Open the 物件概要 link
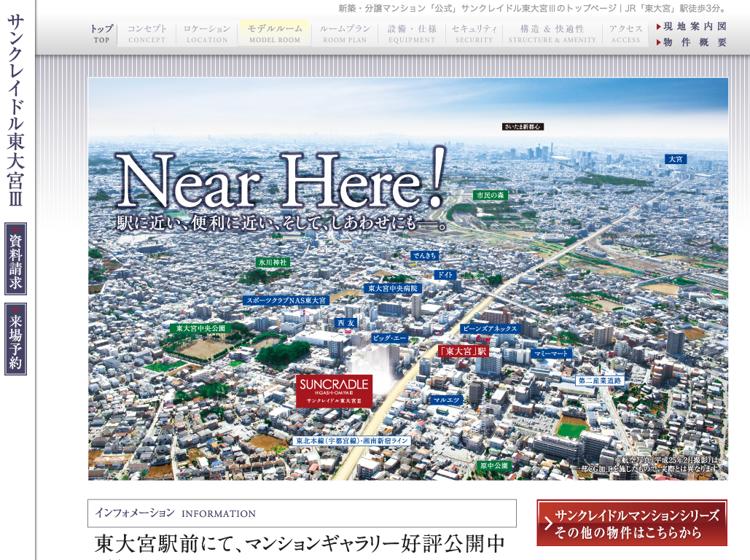Screen dimensions: 750x560 [x=691, y=42]
